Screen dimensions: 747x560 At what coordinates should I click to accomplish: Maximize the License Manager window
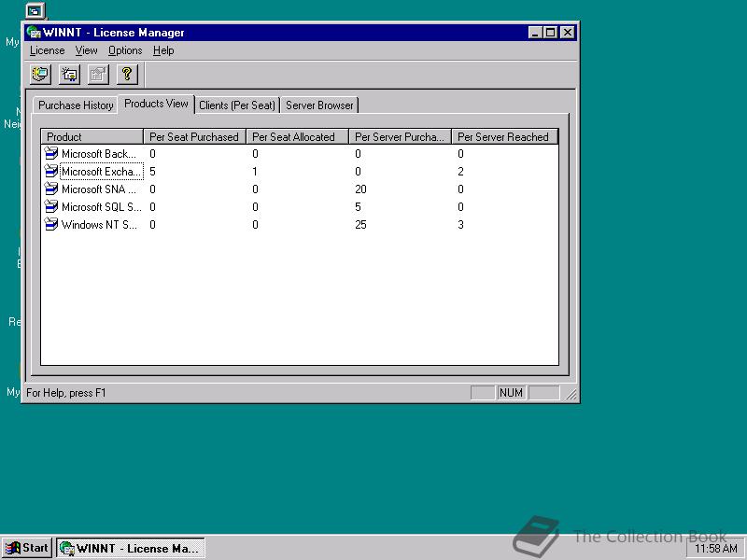[550, 33]
